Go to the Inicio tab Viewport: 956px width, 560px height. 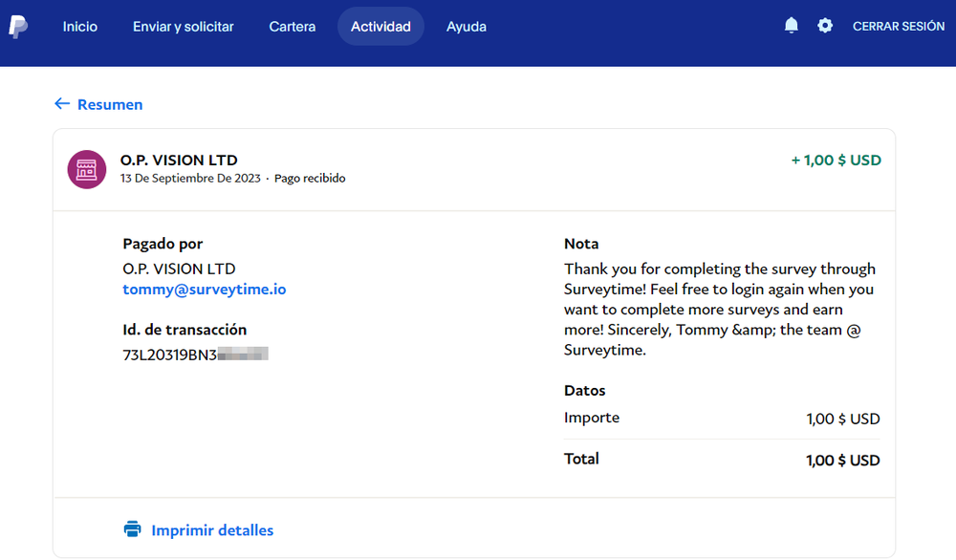[80, 27]
